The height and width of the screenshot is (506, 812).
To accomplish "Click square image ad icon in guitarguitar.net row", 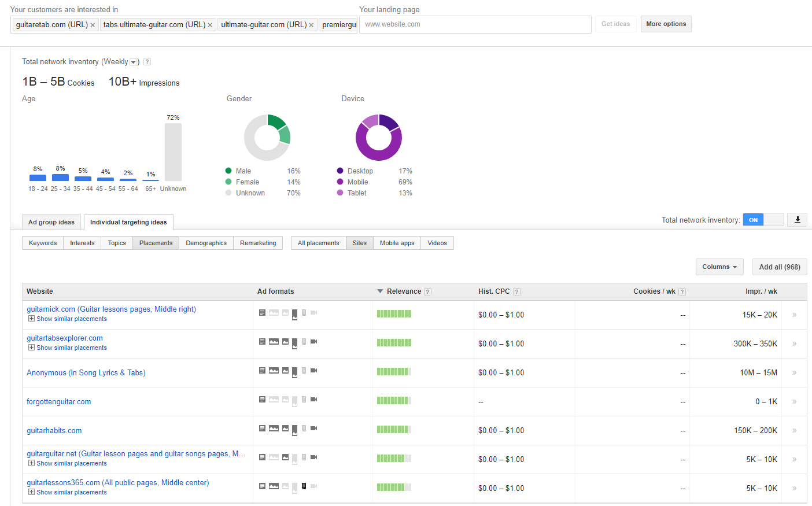I will (x=285, y=457).
